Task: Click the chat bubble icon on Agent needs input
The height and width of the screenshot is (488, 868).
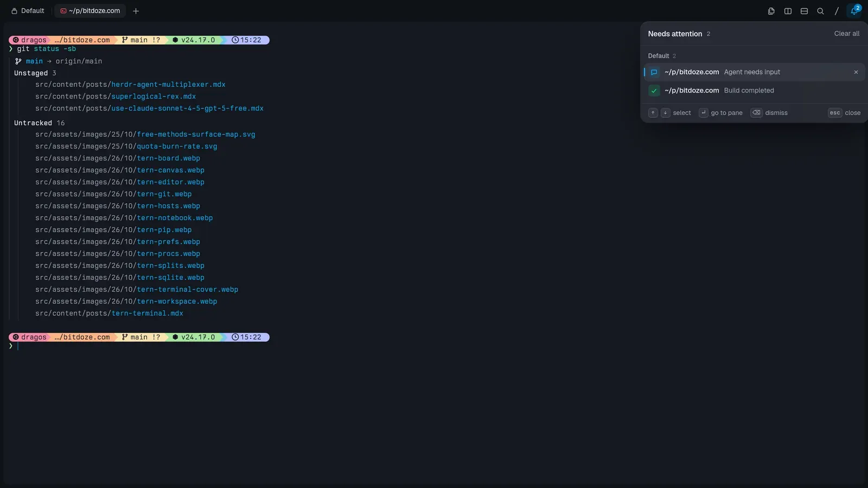Action: 654,72
